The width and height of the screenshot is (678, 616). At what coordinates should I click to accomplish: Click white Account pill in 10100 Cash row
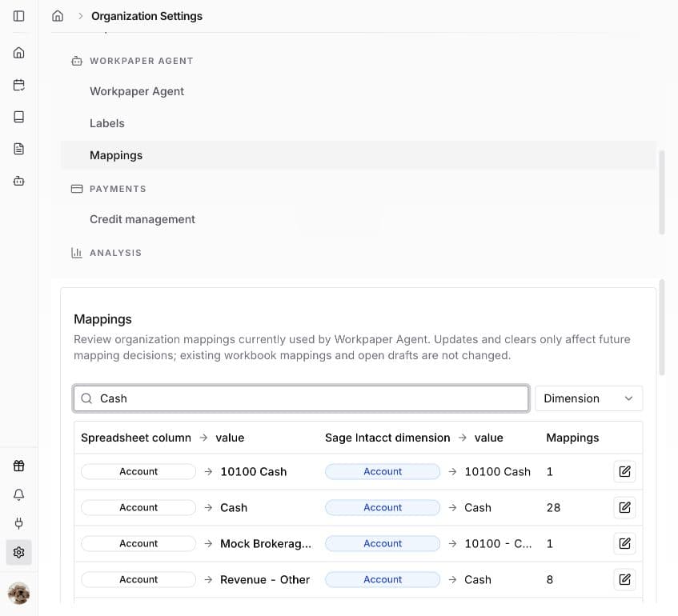[x=138, y=471]
